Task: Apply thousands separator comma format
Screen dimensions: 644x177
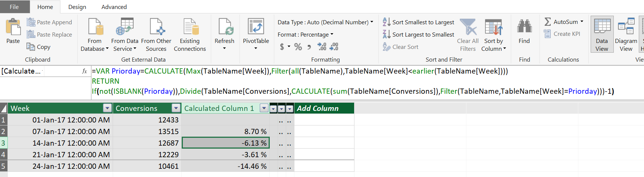Action: [309, 47]
